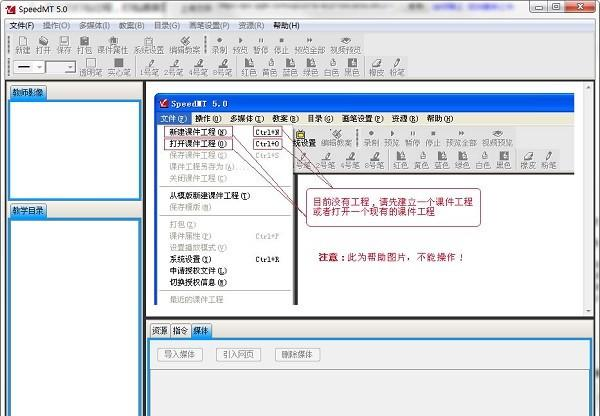
Task: Click the 打开 (Open) toolbar icon
Action: [x=43, y=45]
